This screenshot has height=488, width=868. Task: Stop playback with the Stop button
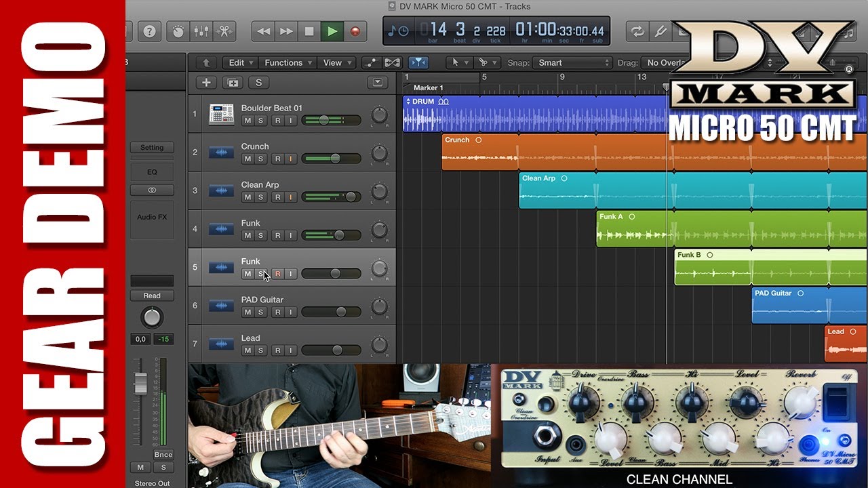pyautogui.click(x=309, y=31)
